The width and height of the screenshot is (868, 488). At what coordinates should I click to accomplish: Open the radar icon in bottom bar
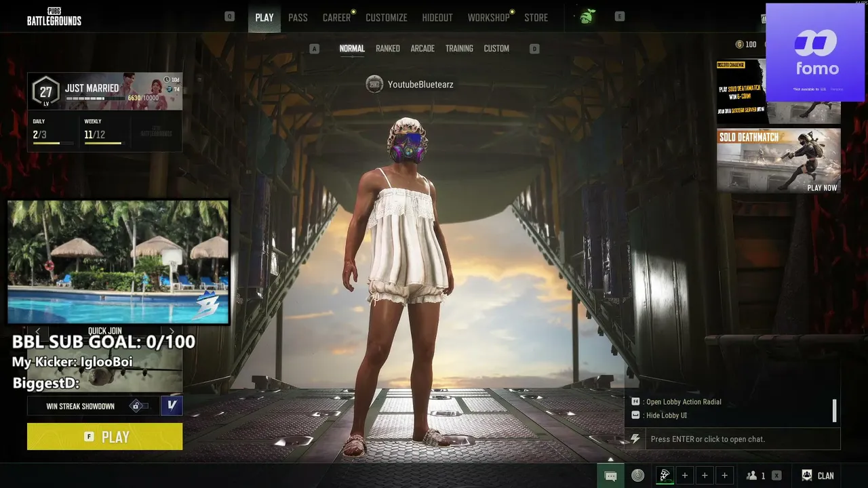637,476
